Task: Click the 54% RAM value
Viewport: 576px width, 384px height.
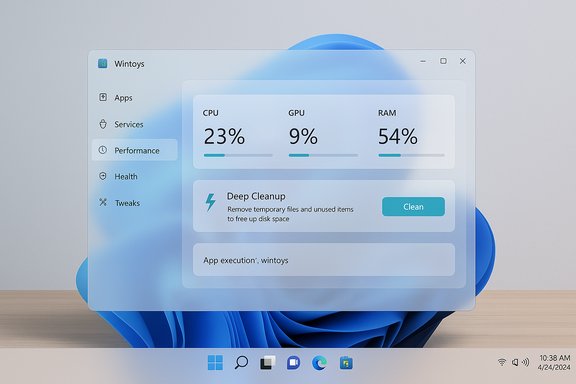Action: tap(398, 136)
